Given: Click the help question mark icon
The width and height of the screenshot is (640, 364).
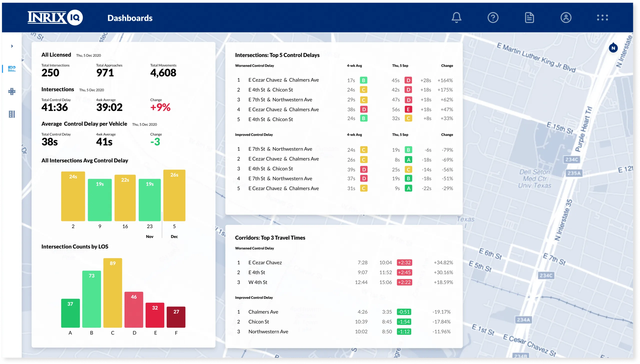Looking at the screenshot, I should tap(493, 17).
